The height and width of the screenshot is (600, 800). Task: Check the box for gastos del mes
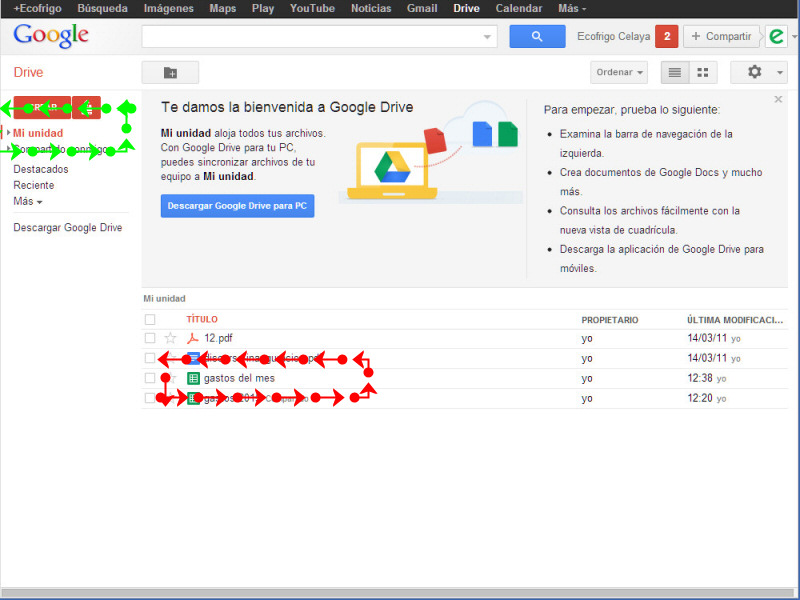tap(149, 378)
